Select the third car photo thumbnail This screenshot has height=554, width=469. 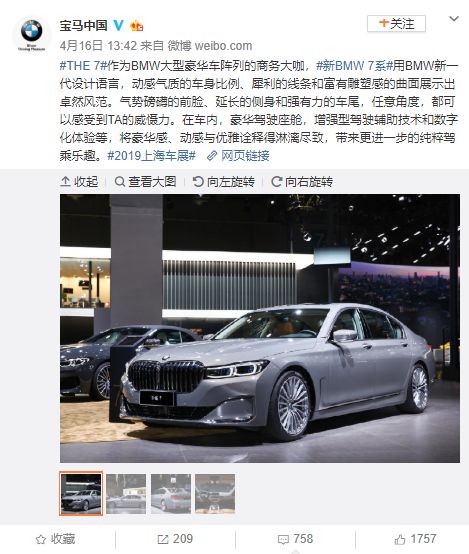tap(171, 494)
